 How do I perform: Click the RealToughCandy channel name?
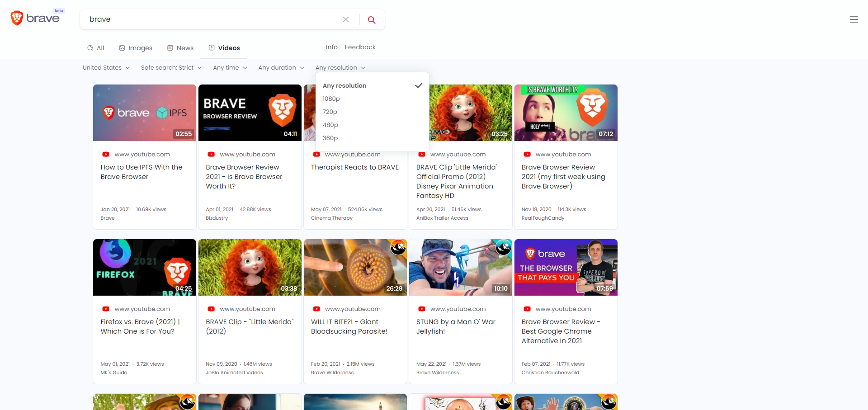(543, 218)
